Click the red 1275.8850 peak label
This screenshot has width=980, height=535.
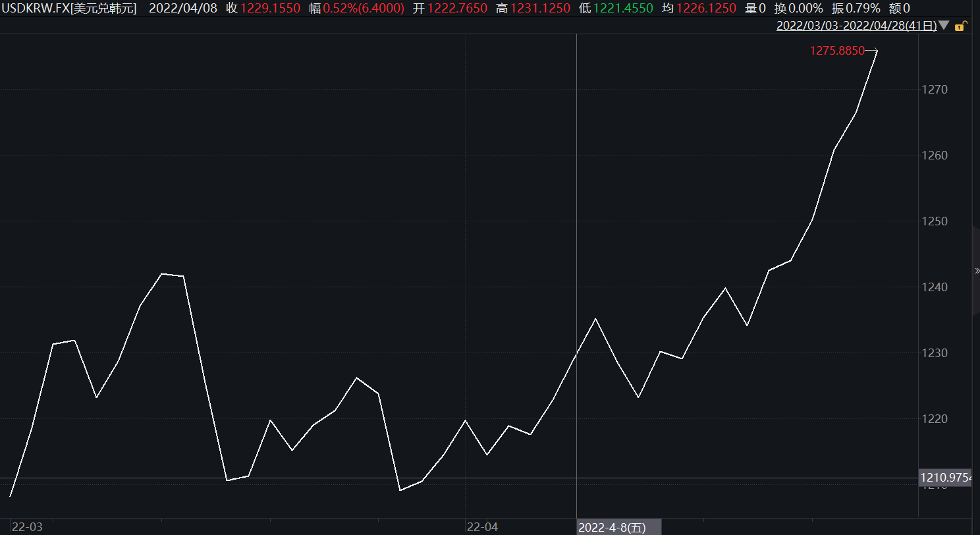[836, 51]
